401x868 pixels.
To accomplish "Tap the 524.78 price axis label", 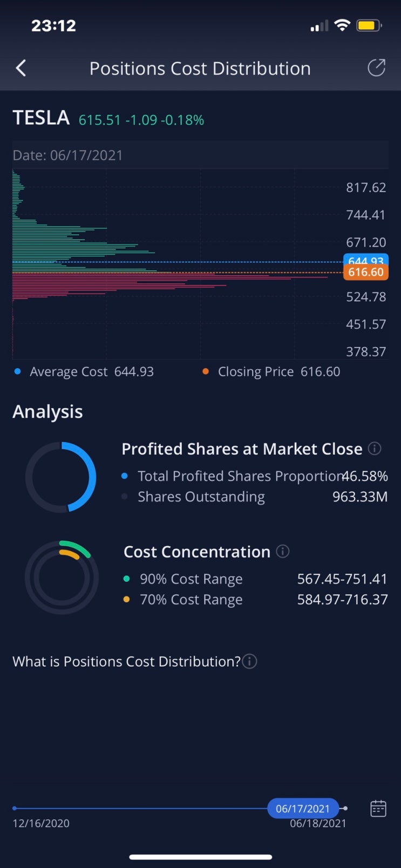I will [366, 297].
